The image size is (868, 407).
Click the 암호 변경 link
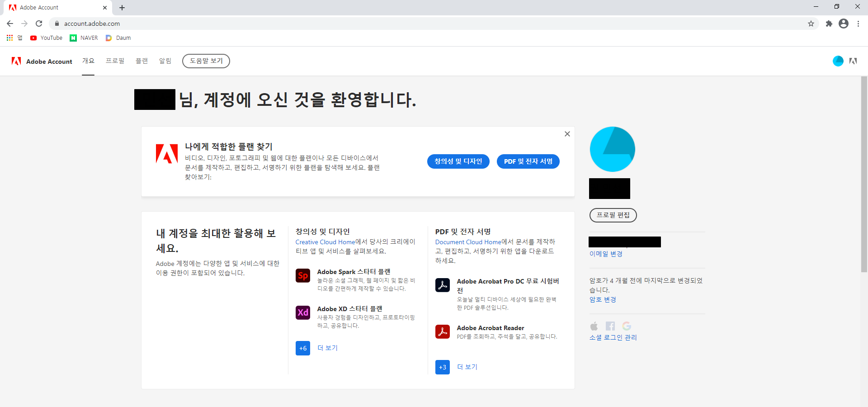[x=603, y=300]
